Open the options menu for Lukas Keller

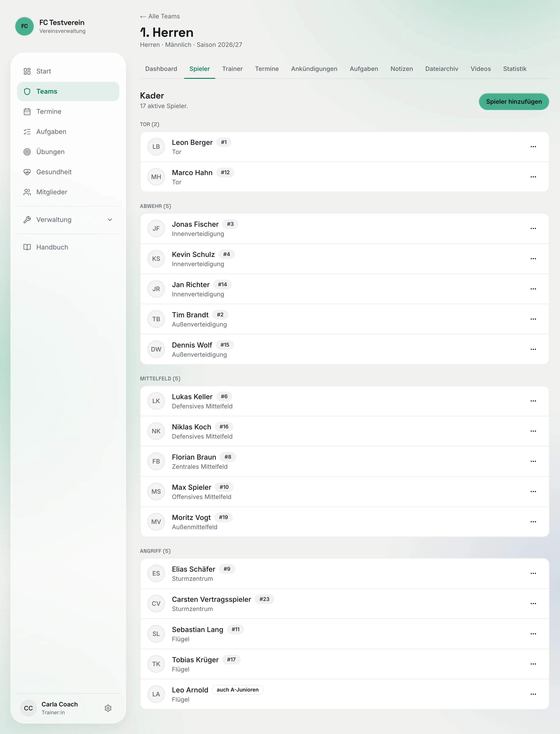(533, 401)
